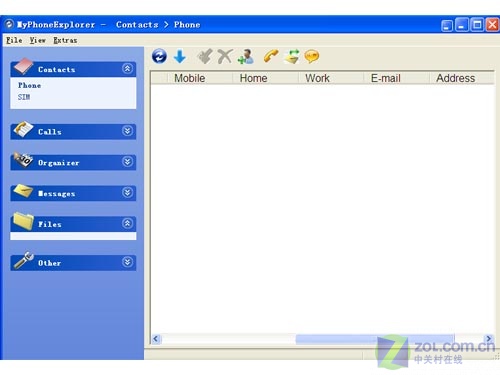
Task: Click the Files section header
Action: [73, 224]
